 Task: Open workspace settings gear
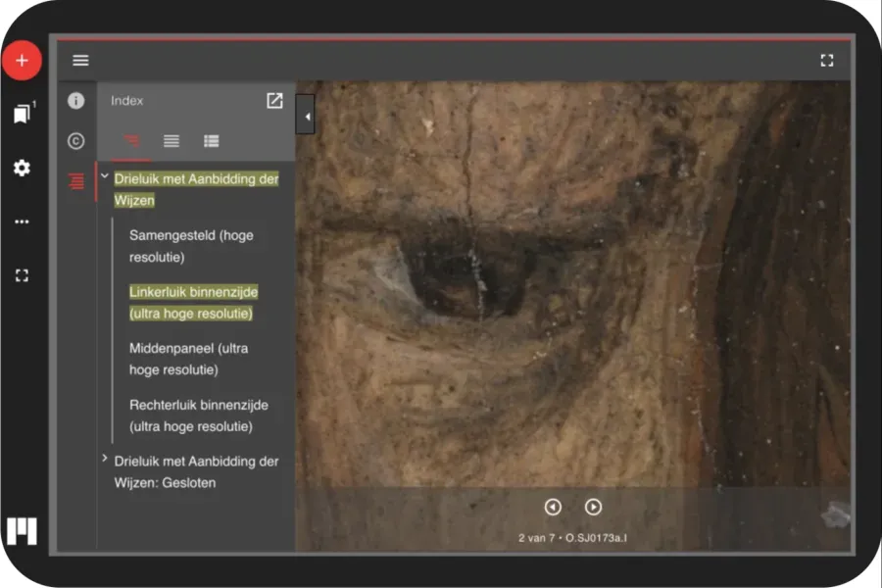tap(22, 168)
